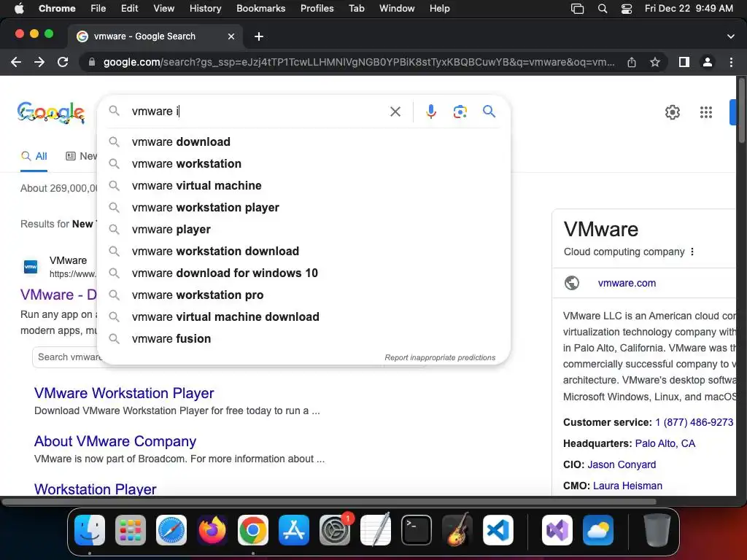747x560 pixels.
Task: Select suggestion vmware player
Action: click(303, 230)
